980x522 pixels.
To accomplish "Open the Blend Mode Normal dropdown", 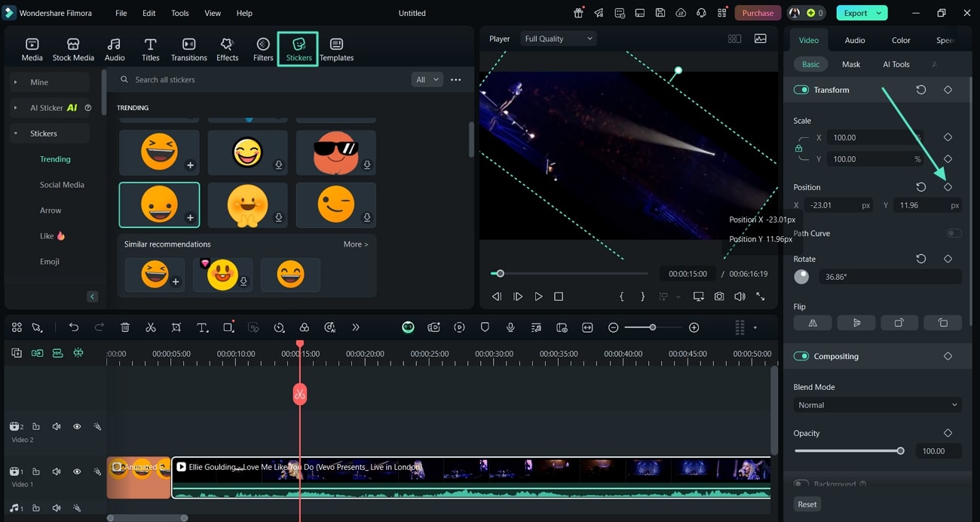I will tap(877, 405).
